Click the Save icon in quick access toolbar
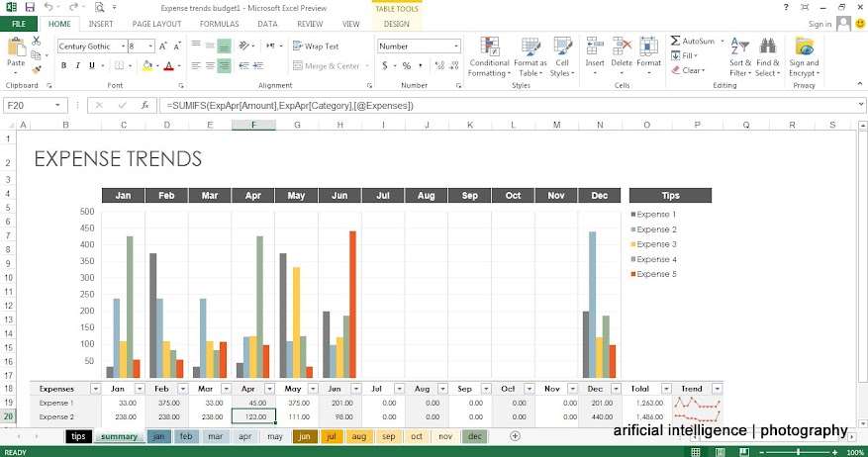 click(30, 7)
